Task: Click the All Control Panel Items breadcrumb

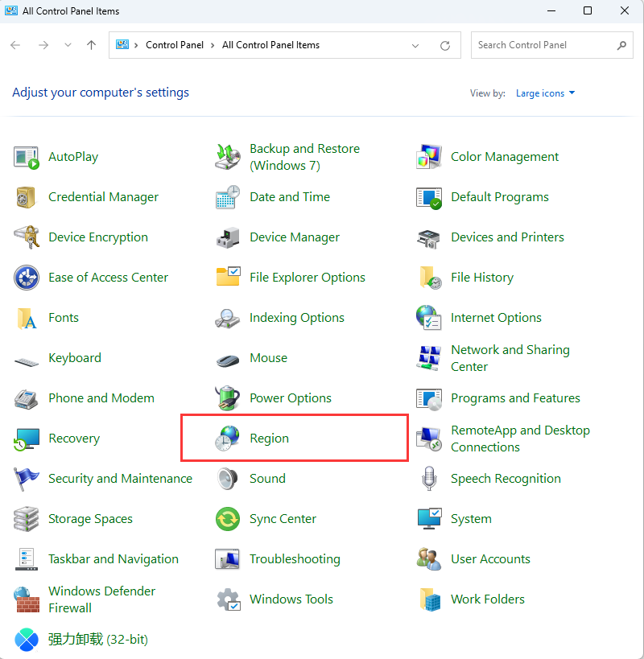Action: (x=270, y=45)
